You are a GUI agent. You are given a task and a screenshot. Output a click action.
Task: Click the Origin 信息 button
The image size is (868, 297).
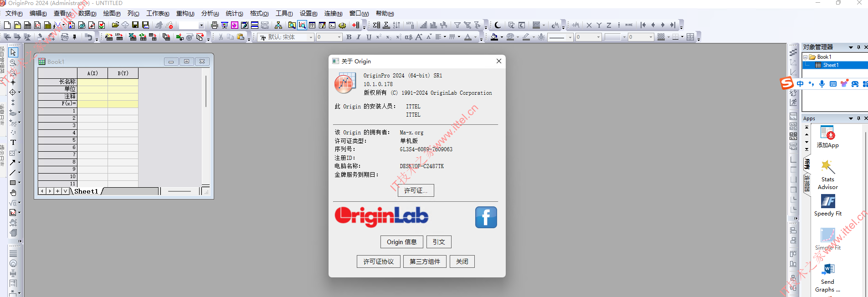[401, 242]
